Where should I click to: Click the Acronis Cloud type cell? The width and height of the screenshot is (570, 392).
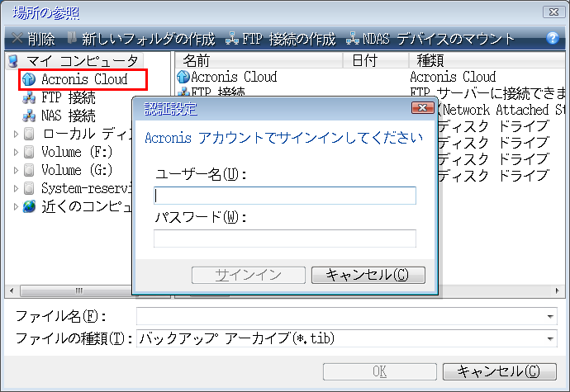coord(453,77)
